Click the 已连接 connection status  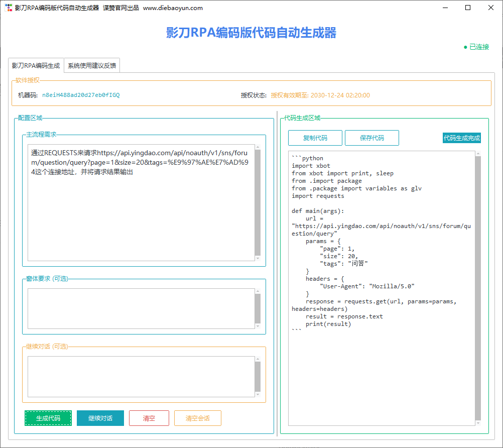(x=479, y=47)
